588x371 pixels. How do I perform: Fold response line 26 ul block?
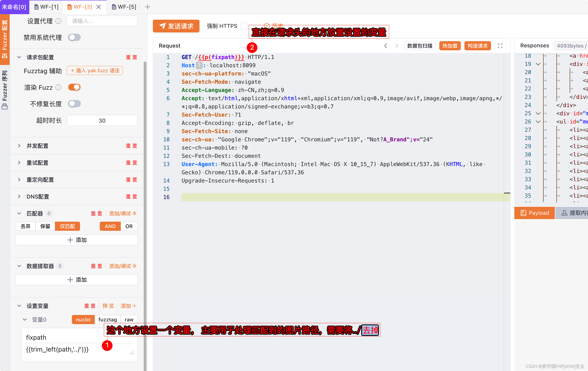click(538, 121)
